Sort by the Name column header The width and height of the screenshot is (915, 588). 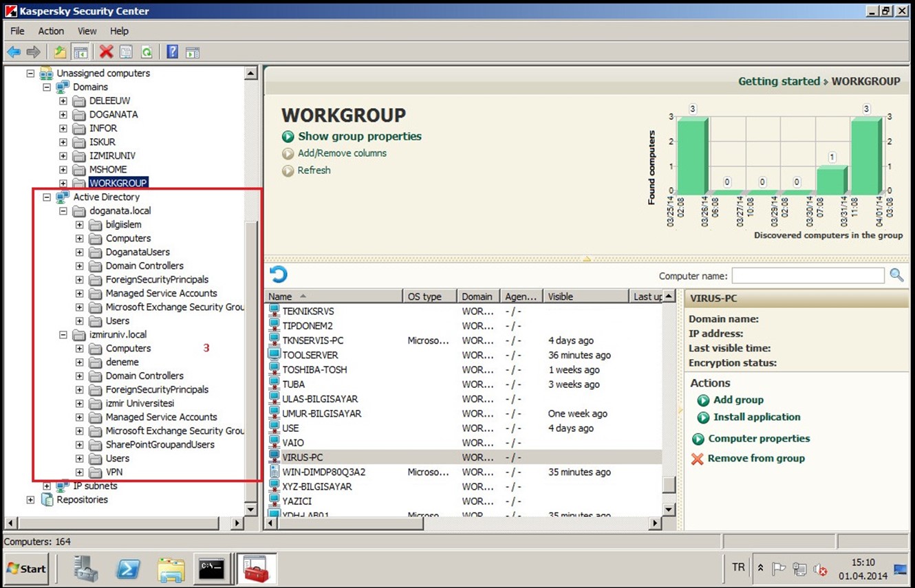[x=334, y=296]
